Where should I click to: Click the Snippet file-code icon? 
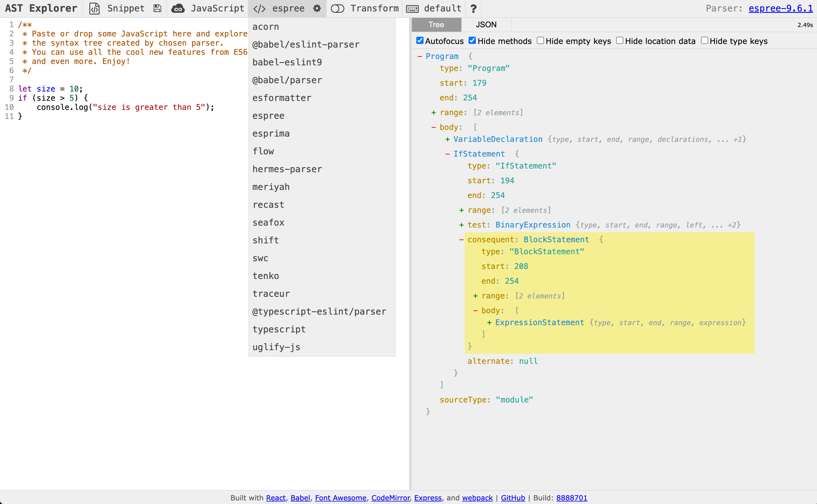pyautogui.click(x=94, y=8)
